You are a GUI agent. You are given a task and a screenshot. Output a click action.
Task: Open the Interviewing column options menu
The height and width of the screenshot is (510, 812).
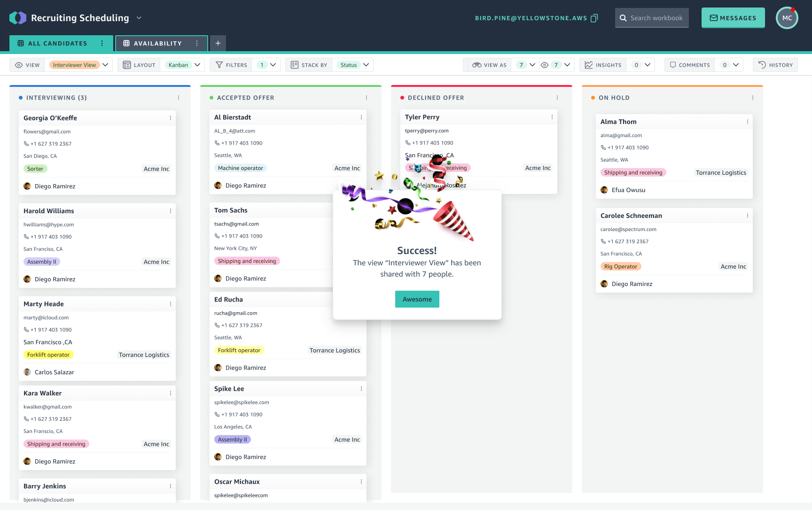coord(179,98)
